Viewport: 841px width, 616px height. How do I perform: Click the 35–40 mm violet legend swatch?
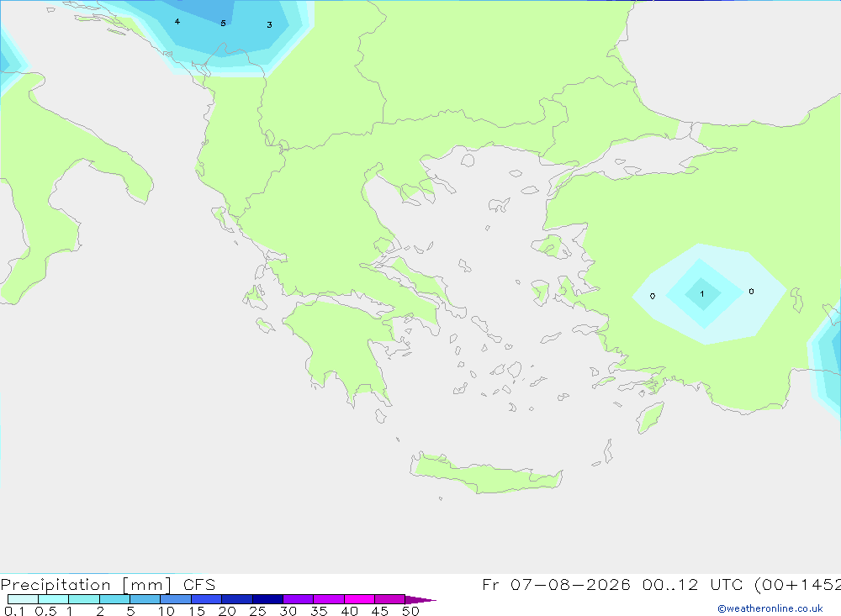point(329,599)
